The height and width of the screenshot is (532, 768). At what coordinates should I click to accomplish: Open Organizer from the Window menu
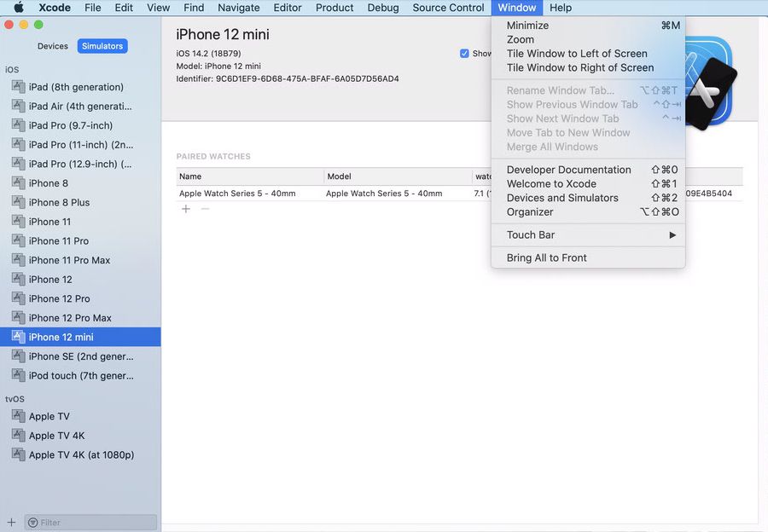(x=588, y=212)
